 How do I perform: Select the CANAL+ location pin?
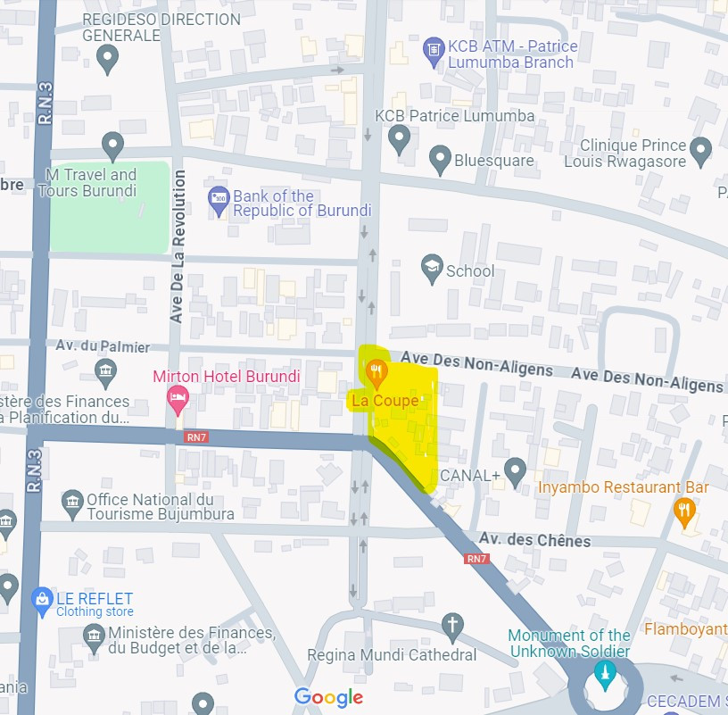tap(516, 472)
